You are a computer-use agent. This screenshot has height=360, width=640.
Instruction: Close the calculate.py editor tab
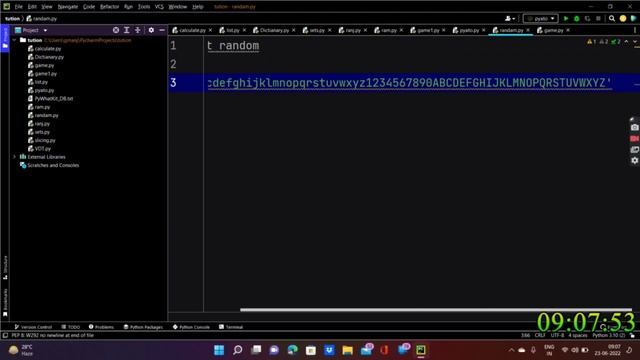pos(210,30)
